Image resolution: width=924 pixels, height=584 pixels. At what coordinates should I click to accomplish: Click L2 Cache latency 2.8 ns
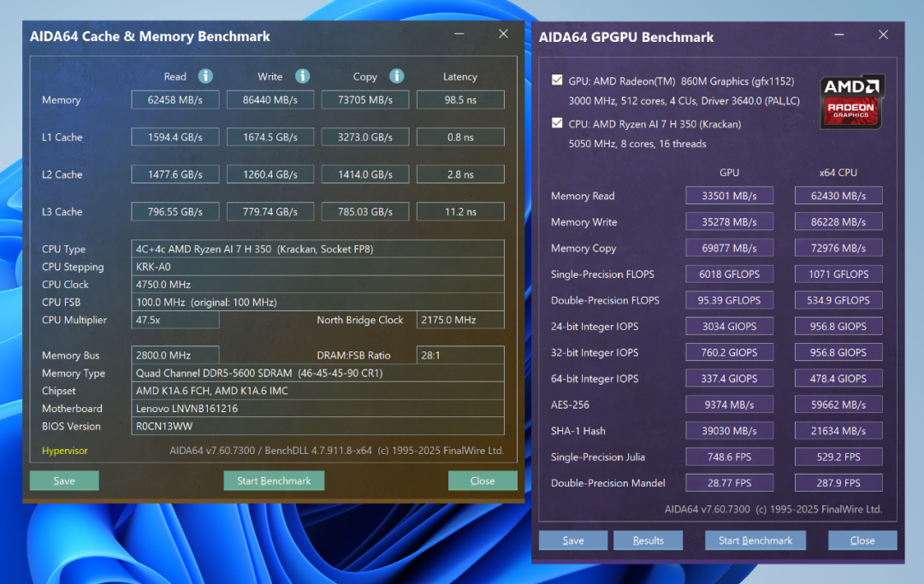460,174
